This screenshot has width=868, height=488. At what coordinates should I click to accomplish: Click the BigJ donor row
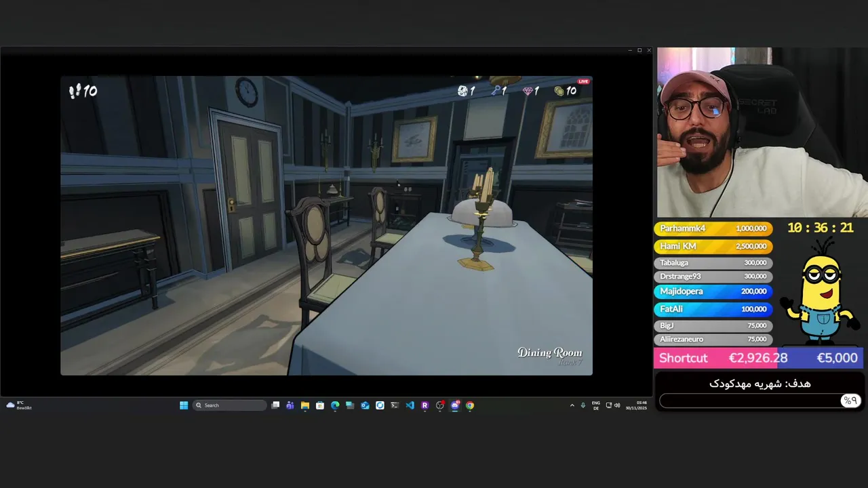[712, 325]
